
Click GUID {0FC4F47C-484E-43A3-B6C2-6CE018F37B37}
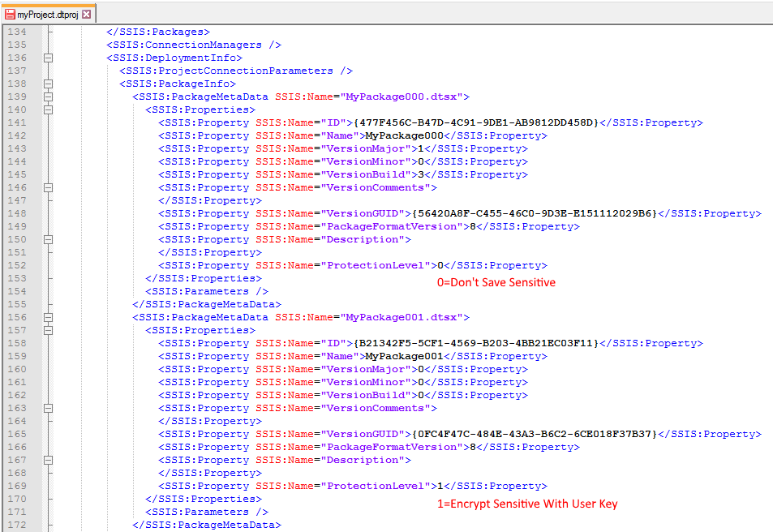coord(535,434)
